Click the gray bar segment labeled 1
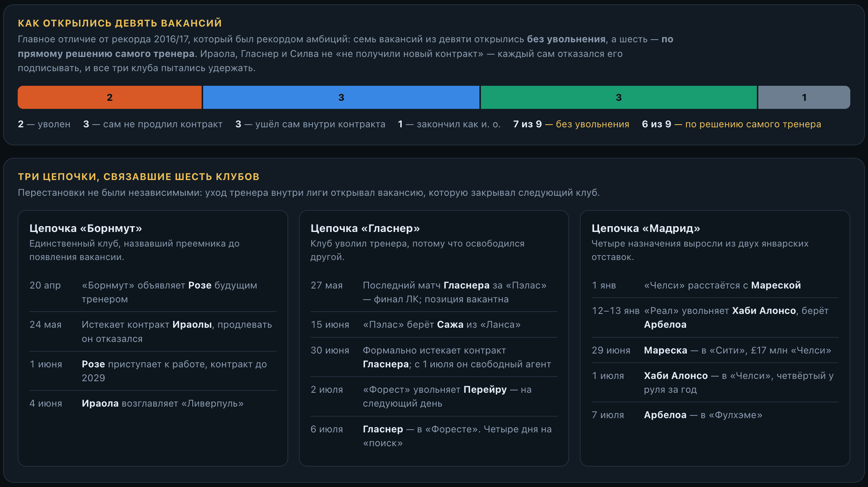Image resolution: width=868 pixels, height=487 pixels. [804, 97]
